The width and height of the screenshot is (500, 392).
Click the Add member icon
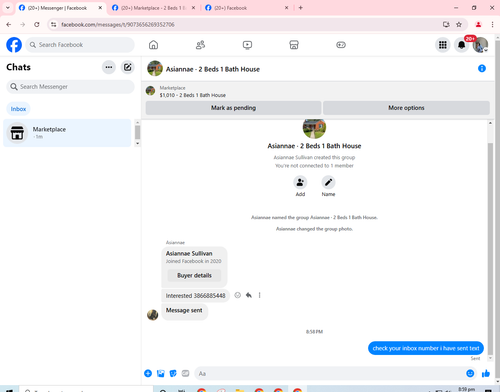coord(300,182)
